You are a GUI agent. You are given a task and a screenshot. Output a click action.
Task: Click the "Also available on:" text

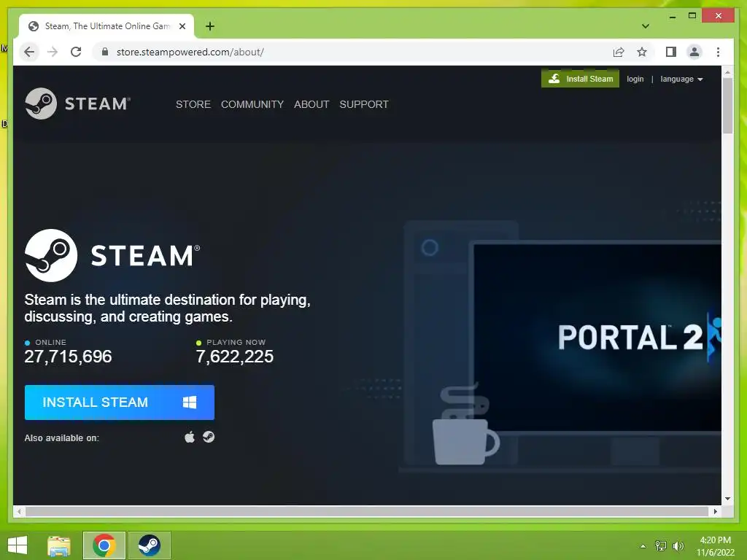click(62, 438)
